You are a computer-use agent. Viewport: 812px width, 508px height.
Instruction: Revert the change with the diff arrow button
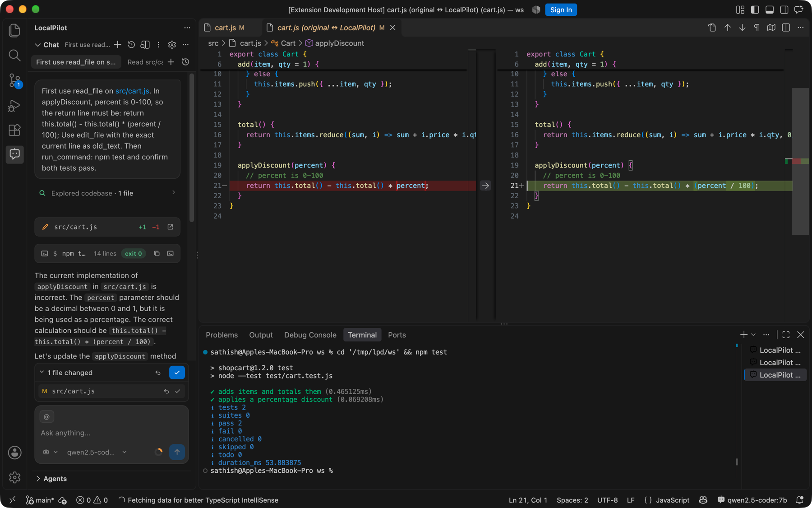coord(485,186)
